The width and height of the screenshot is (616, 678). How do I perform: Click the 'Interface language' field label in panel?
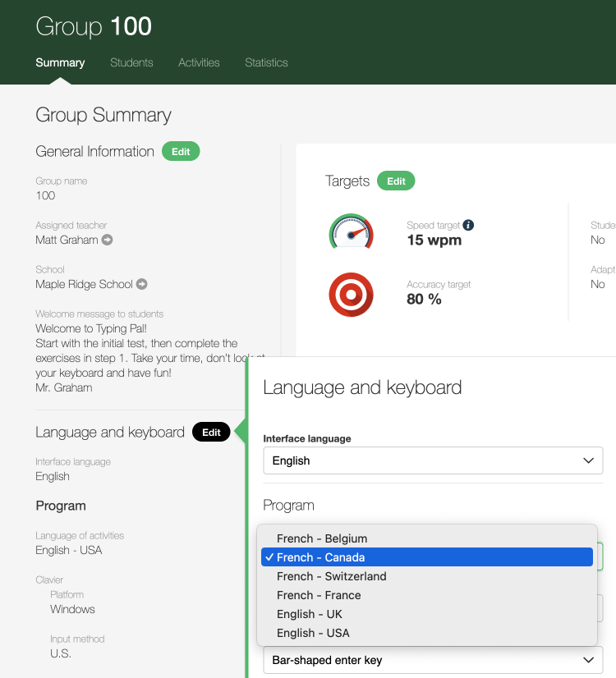[x=307, y=438]
